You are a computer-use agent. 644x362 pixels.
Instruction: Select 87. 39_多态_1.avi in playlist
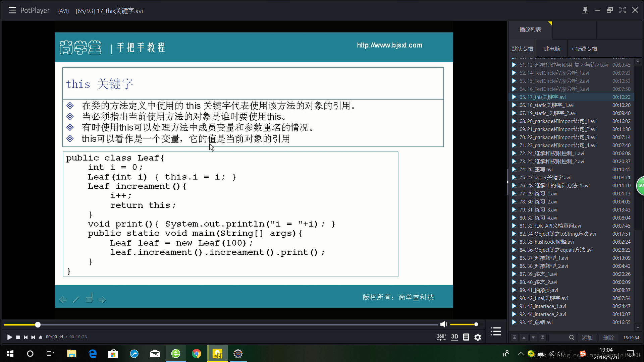coord(571,274)
